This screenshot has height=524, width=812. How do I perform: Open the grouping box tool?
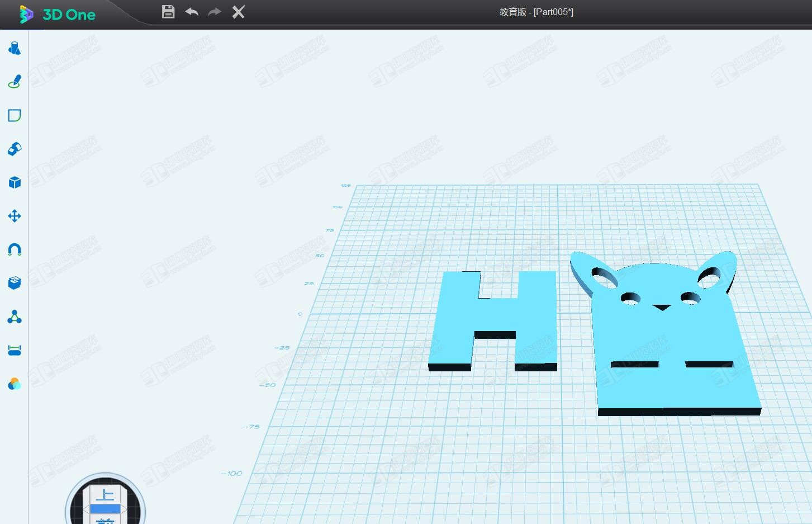pyautogui.click(x=15, y=283)
